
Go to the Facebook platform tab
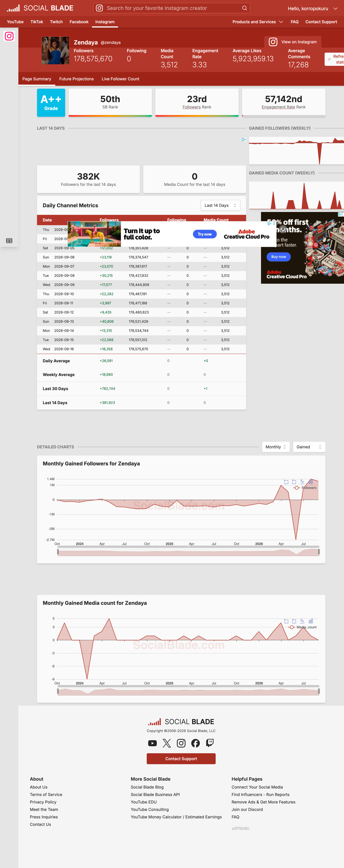click(79, 22)
